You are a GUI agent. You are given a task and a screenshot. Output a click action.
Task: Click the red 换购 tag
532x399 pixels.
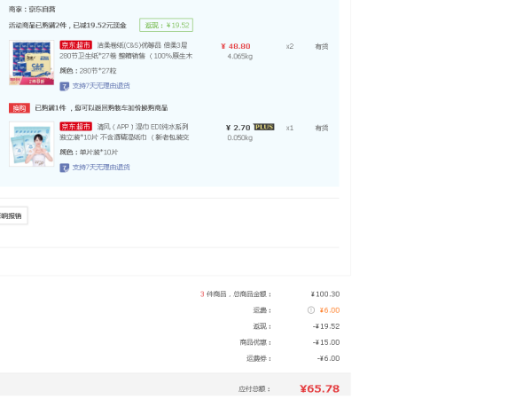pyautogui.click(x=20, y=108)
